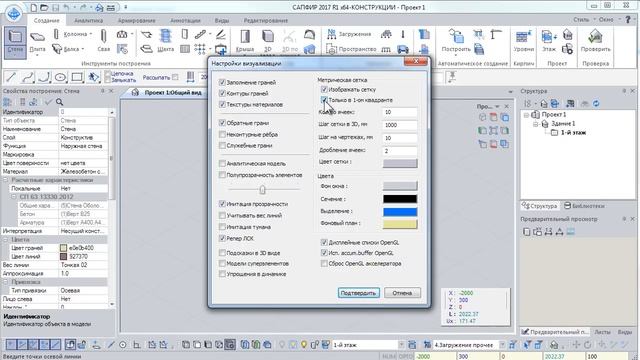This screenshot has width=640, height=360.
Task: Select the Плита (slab) tool
Action: pos(37,42)
